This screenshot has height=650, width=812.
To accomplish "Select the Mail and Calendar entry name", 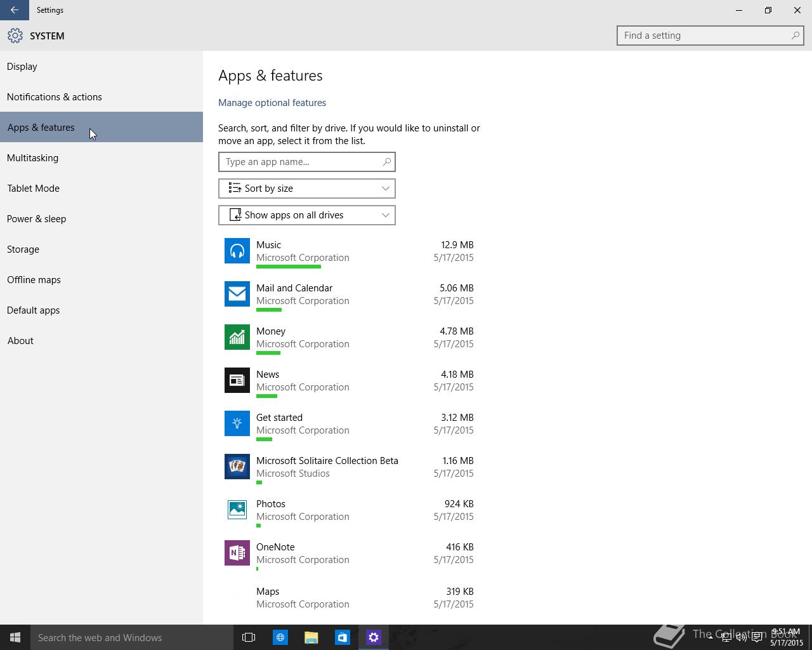I will [294, 288].
